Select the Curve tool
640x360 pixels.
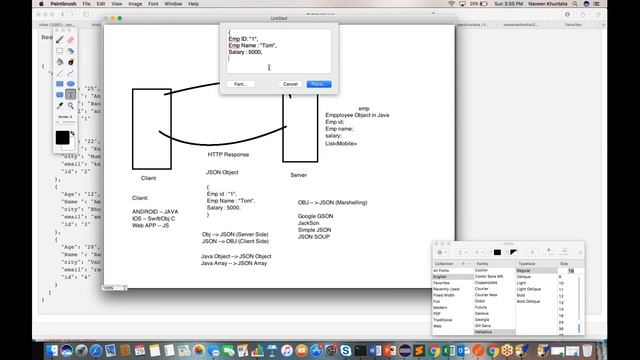pyautogui.click(x=71, y=73)
